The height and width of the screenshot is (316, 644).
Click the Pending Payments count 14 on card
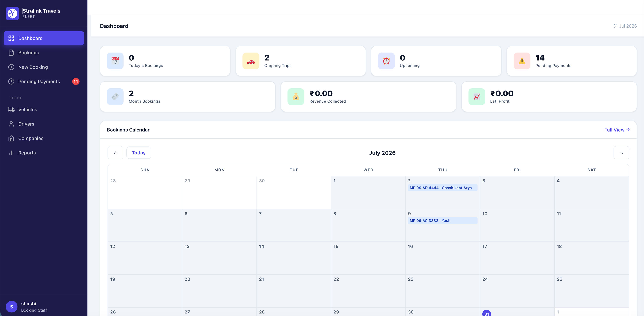point(540,58)
